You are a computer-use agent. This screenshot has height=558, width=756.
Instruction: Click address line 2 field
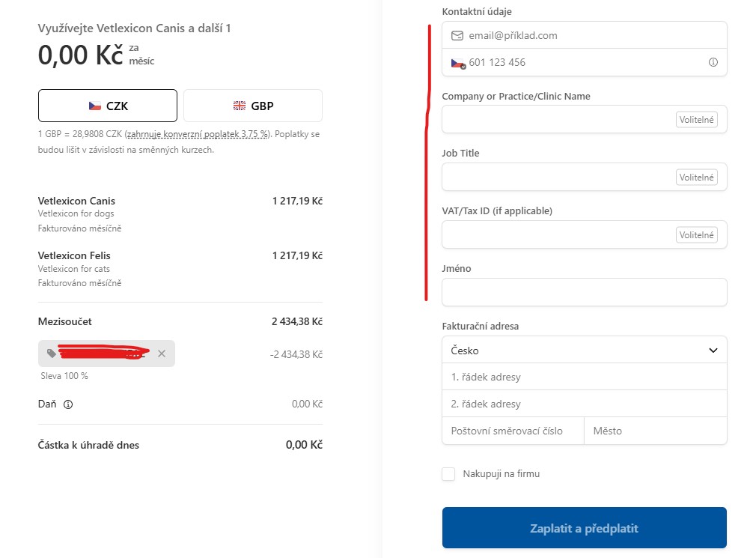584,404
